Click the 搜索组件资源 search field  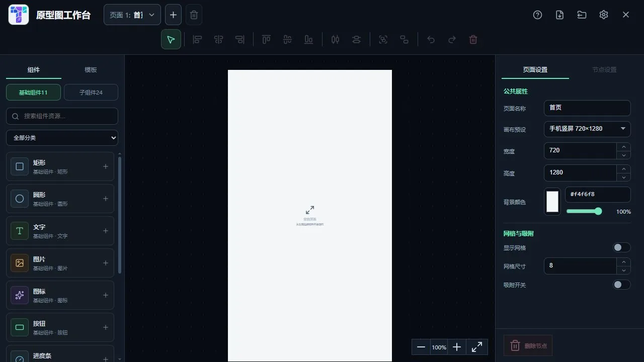[62, 116]
